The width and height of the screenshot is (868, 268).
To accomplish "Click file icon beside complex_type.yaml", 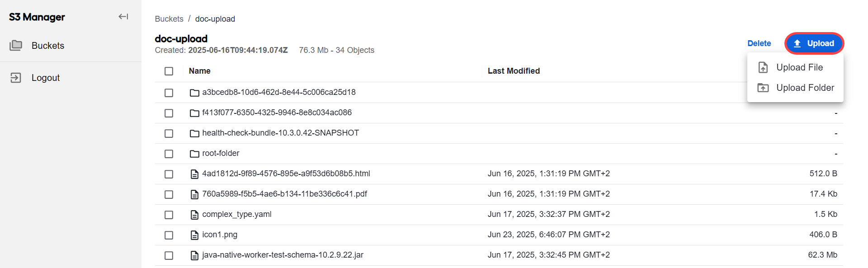I will click(x=194, y=215).
